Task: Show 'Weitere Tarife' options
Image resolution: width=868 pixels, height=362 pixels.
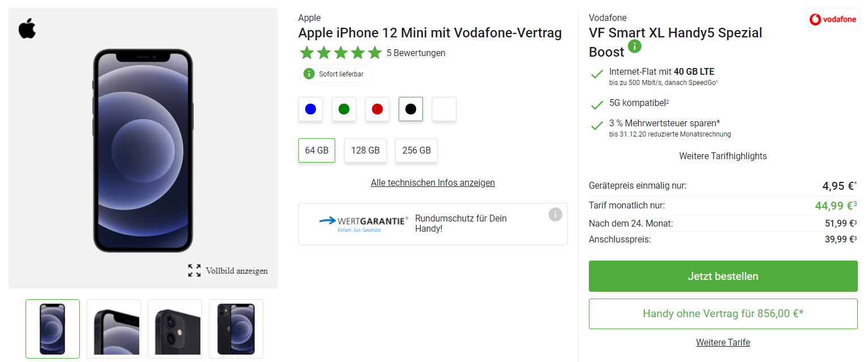Action: (722, 342)
